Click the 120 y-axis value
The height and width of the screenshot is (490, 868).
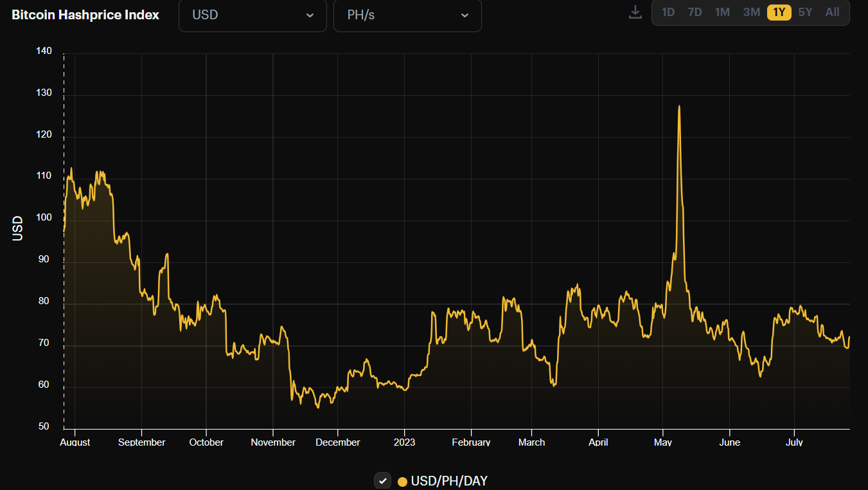click(x=44, y=134)
